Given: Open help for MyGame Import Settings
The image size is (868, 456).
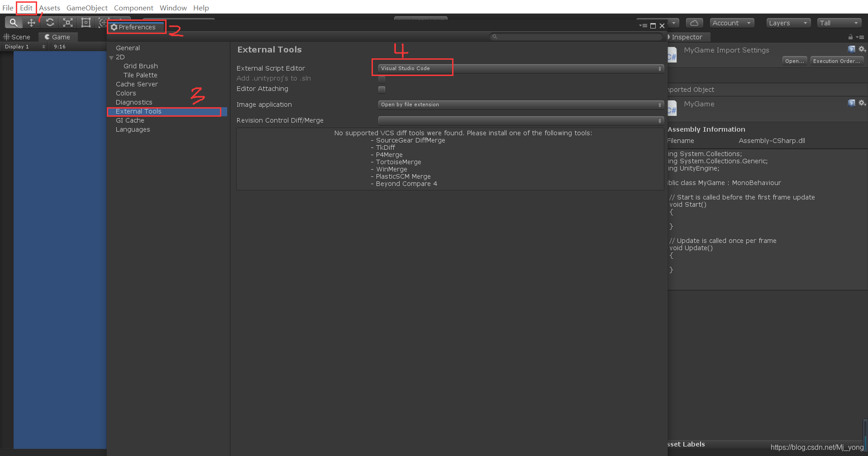Looking at the screenshot, I should coord(851,49).
